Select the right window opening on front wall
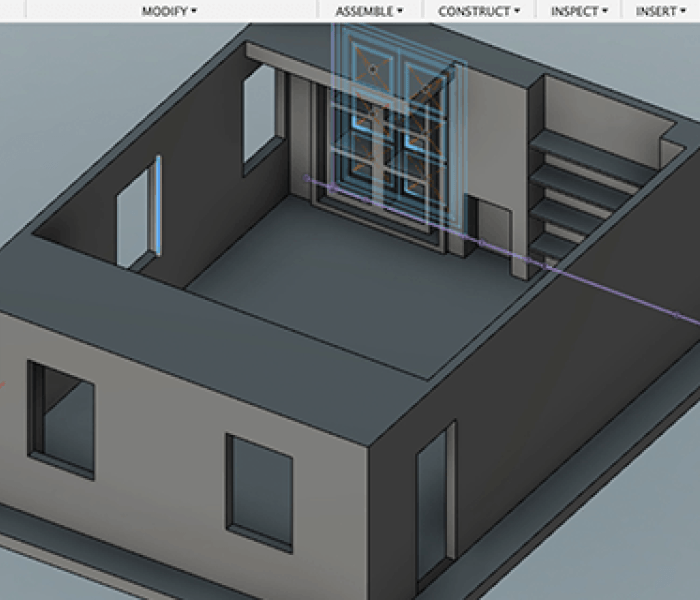 260,490
